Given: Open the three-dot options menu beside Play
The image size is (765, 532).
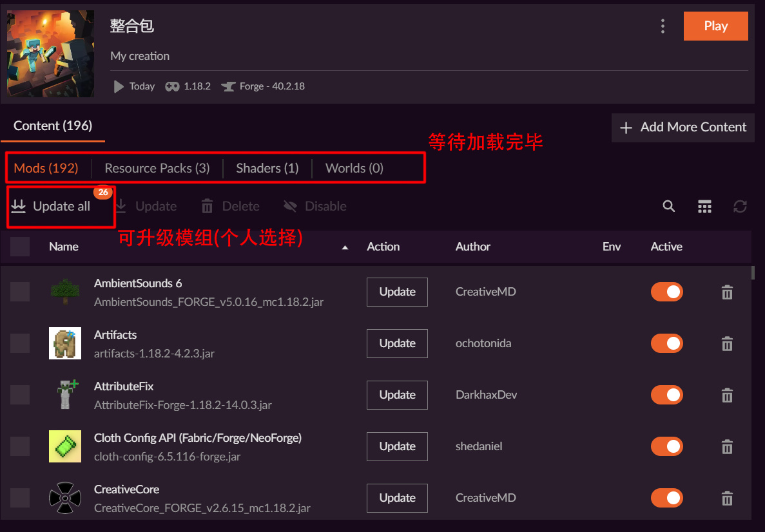Looking at the screenshot, I should point(663,26).
